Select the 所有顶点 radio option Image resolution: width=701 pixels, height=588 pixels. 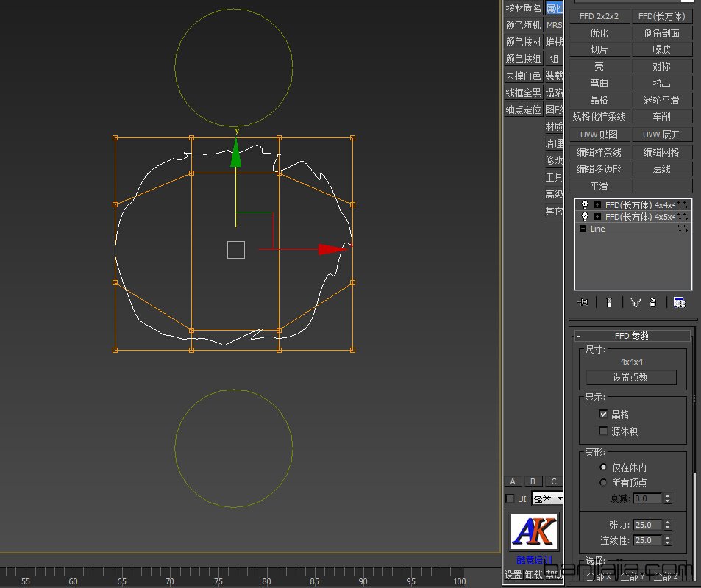604,483
